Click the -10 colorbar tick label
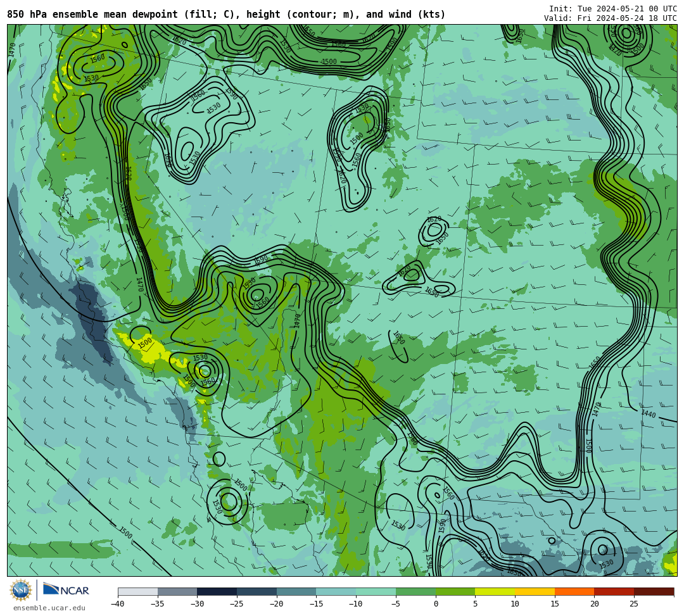684x616 pixels. point(356,604)
